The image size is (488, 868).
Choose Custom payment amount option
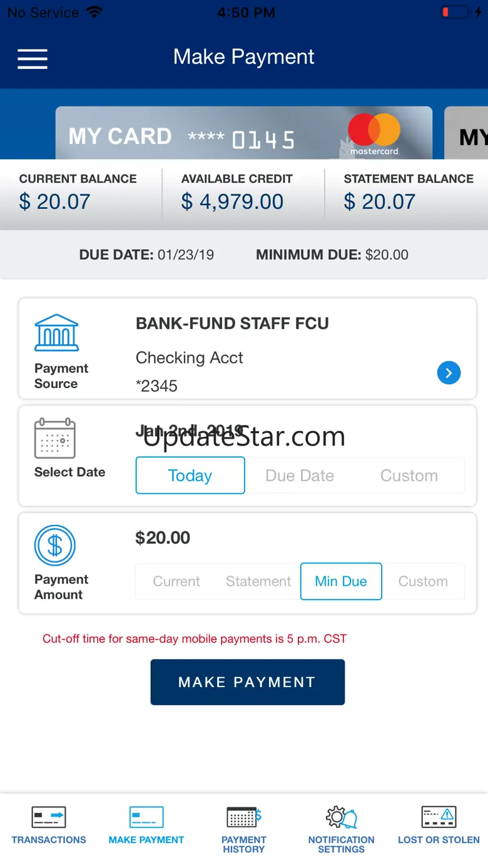click(x=423, y=581)
